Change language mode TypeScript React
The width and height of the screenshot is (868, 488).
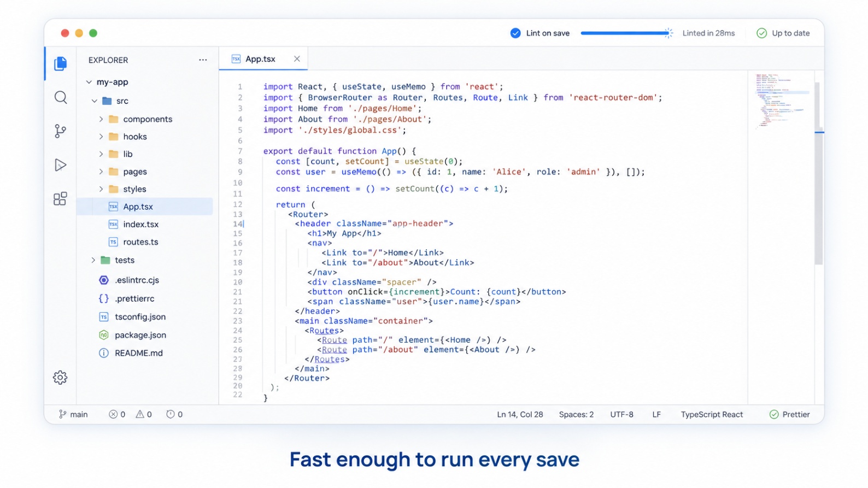point(712,414)
